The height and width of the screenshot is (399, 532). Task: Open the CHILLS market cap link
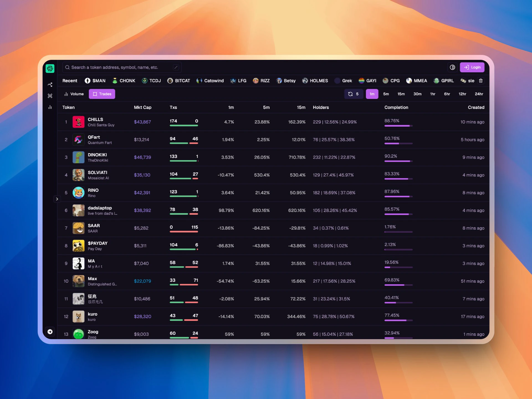click(142, 122)
